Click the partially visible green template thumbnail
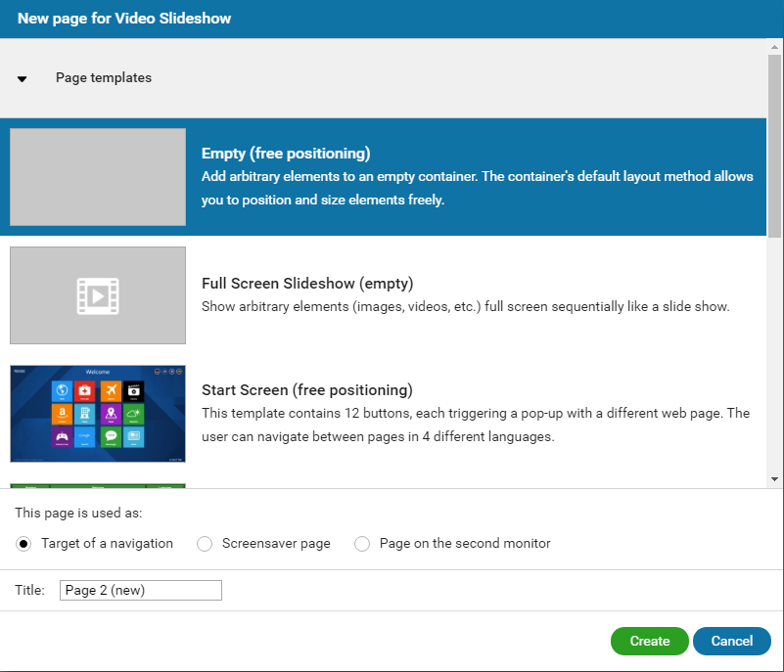Image resolution: width=784 pixels, height=672 pixels. pos(98,485)
